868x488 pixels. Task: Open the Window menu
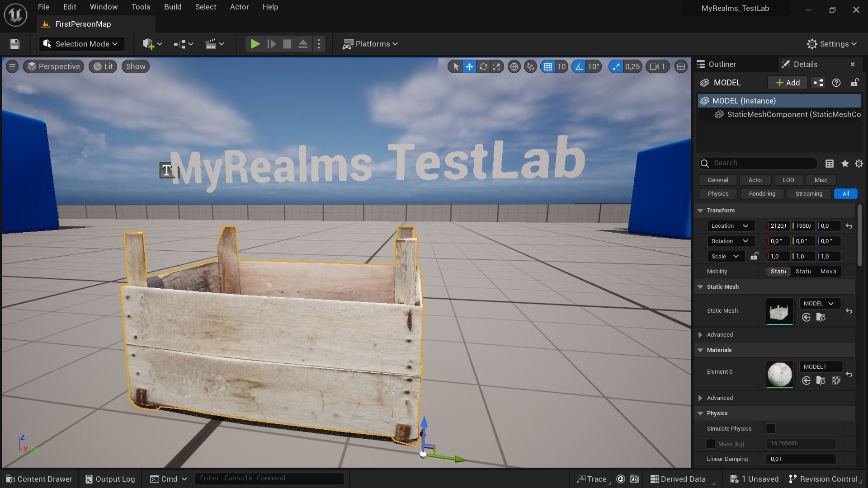coord(104,7)
